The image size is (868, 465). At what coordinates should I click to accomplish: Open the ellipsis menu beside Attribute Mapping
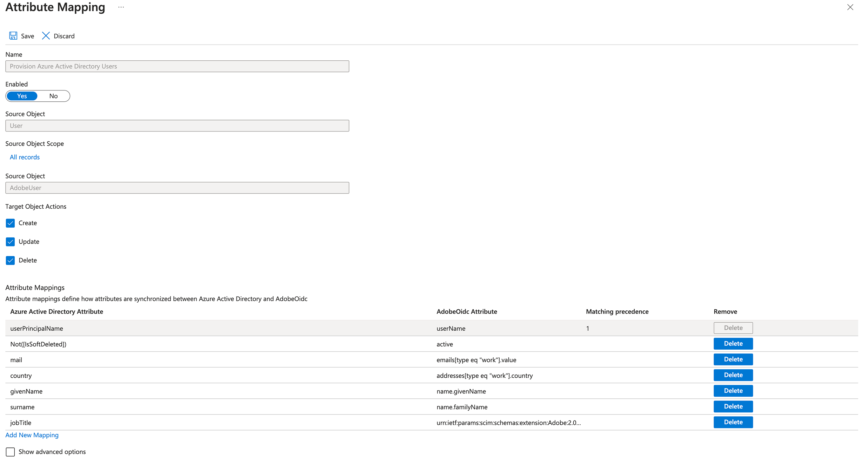pos(121,7)
